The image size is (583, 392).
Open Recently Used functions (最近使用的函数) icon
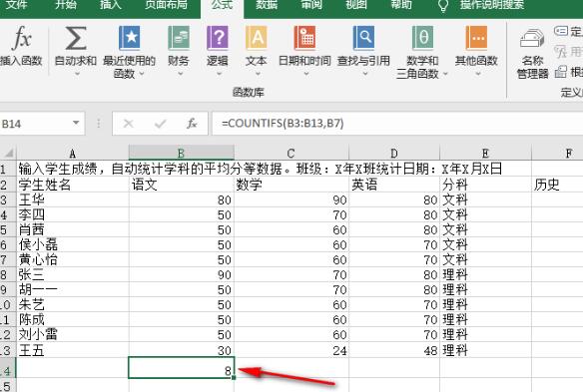[129, 38]
